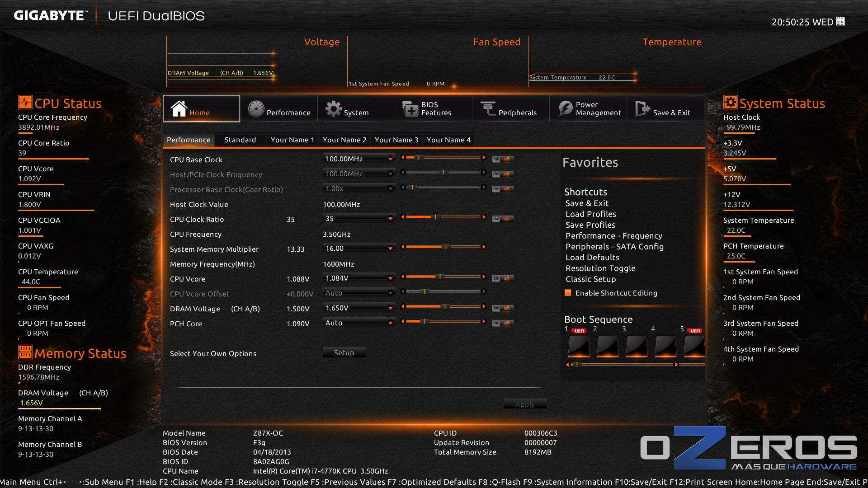The image size is (868, 488).
Task: Switch to the Performance sub-tab
Action: click(189, 140)
